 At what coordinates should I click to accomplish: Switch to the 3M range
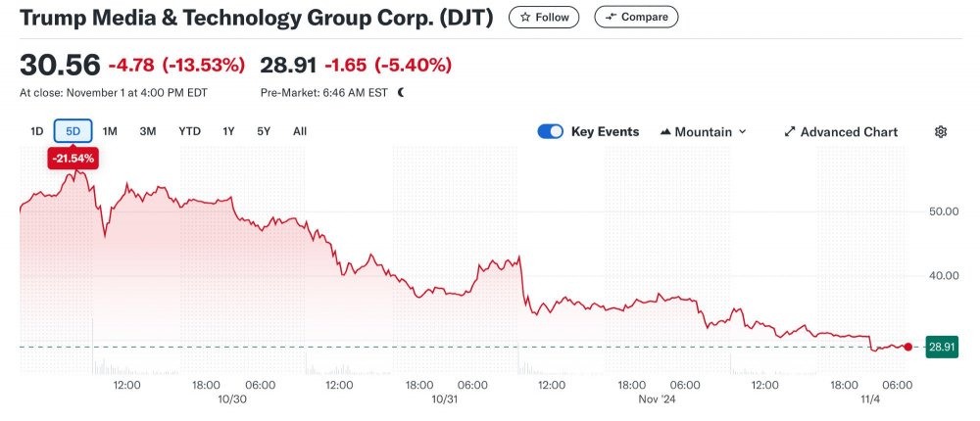tap(148, 131)
